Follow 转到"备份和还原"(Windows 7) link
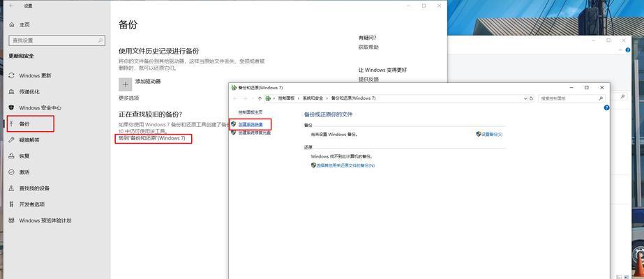This screenshot has height=279, width=644. pos(152,139)
